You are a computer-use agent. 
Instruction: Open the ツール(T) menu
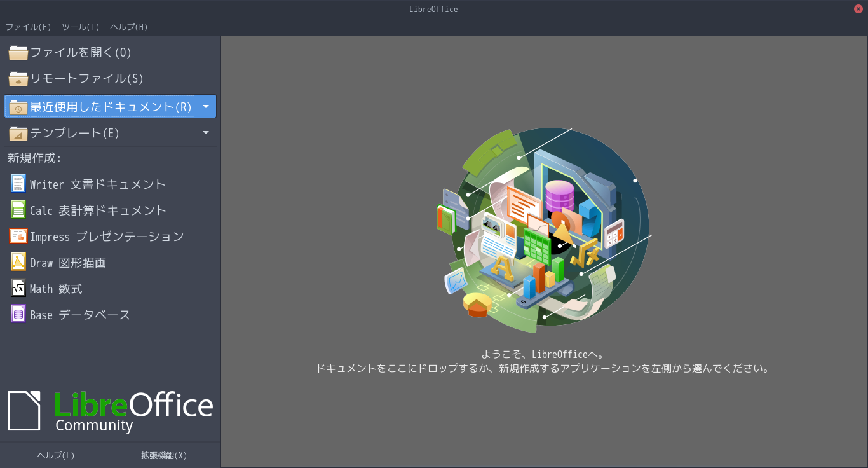[81, 27]
